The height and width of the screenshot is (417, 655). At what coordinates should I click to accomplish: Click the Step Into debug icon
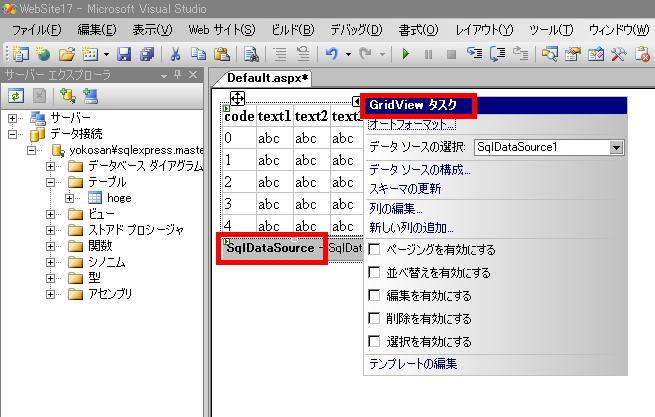coord(474,53)
